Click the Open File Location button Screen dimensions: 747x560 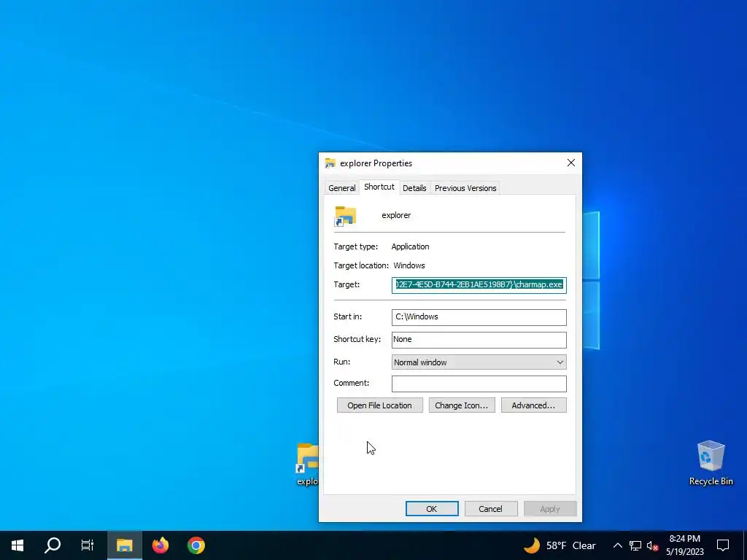(379, 405)
